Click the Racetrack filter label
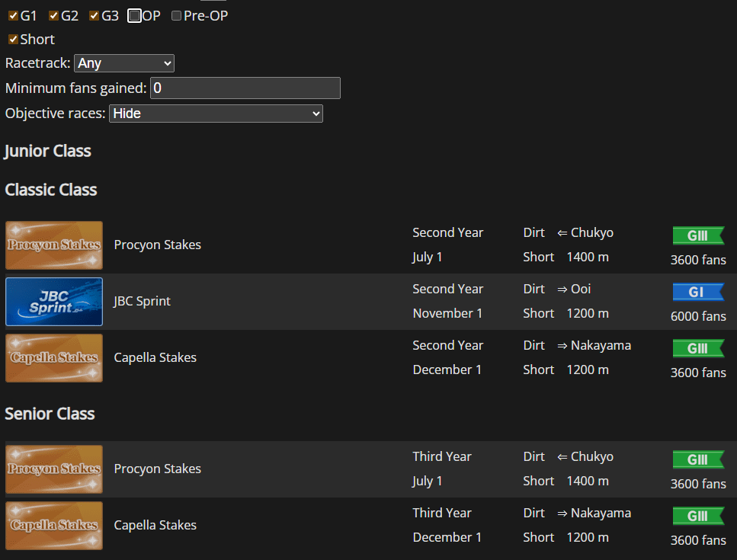737x560 pixels. point(37,63)
